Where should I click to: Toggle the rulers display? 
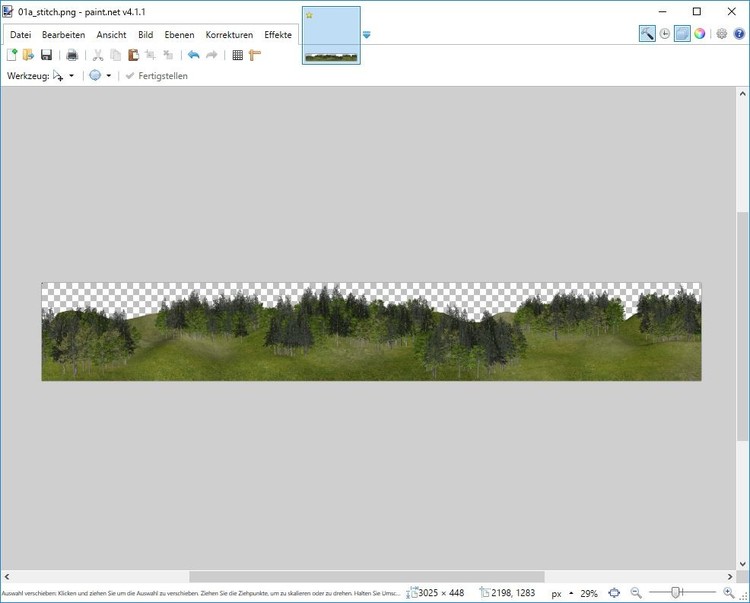255,55
